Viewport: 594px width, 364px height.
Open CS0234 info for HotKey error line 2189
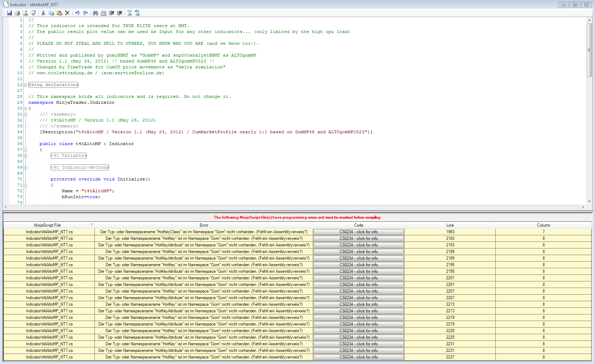359,252
